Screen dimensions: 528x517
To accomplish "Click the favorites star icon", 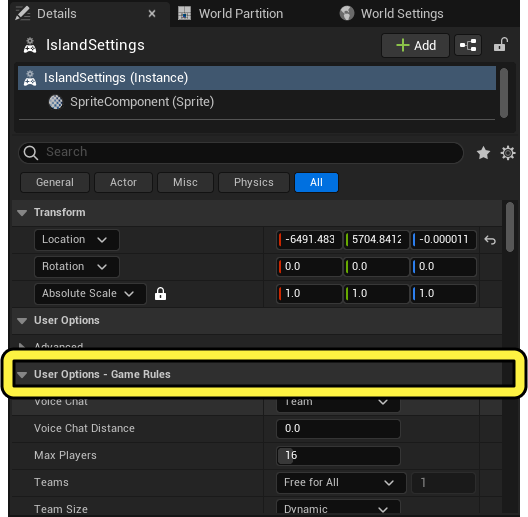I will click(483, 153).
